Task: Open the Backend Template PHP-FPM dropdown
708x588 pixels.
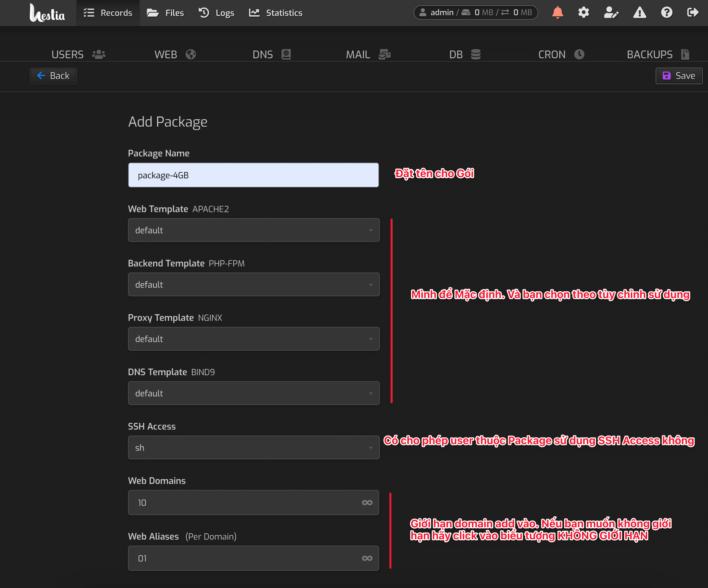Action: click(254, 285)
